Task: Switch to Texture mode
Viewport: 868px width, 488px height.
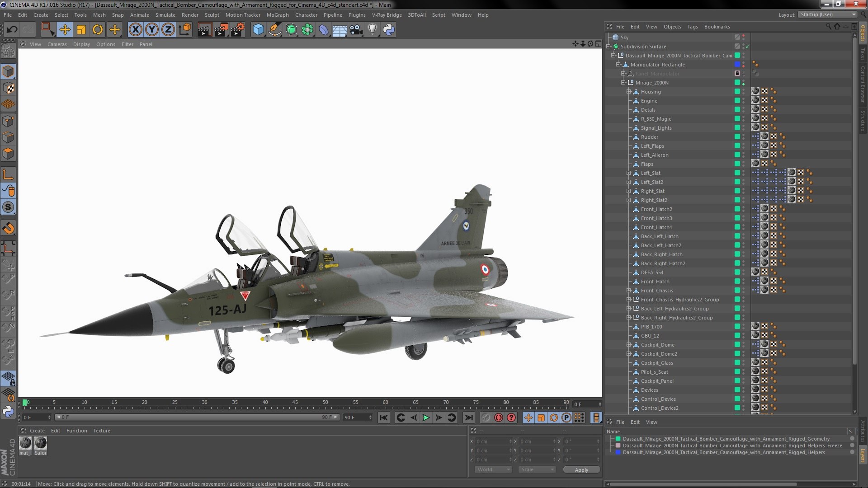Action: point(8,88)
